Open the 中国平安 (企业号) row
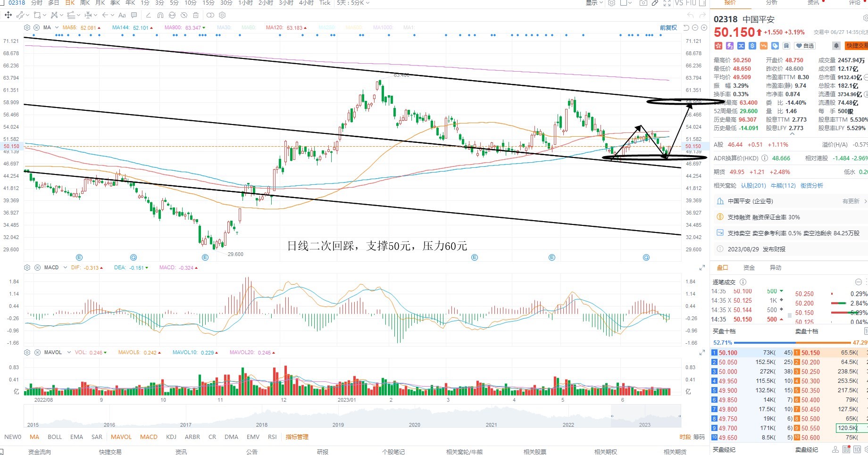 coord(791,201)
